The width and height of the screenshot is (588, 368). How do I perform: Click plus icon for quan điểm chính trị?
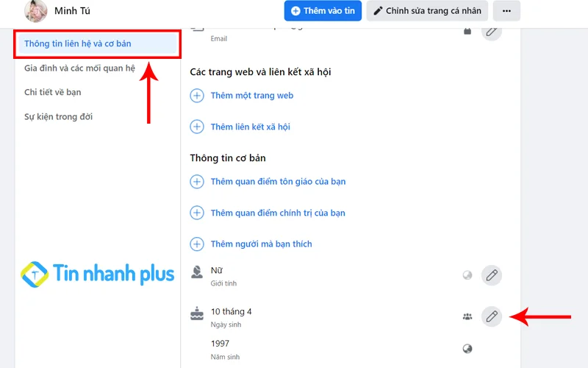[x=197, y=213]
